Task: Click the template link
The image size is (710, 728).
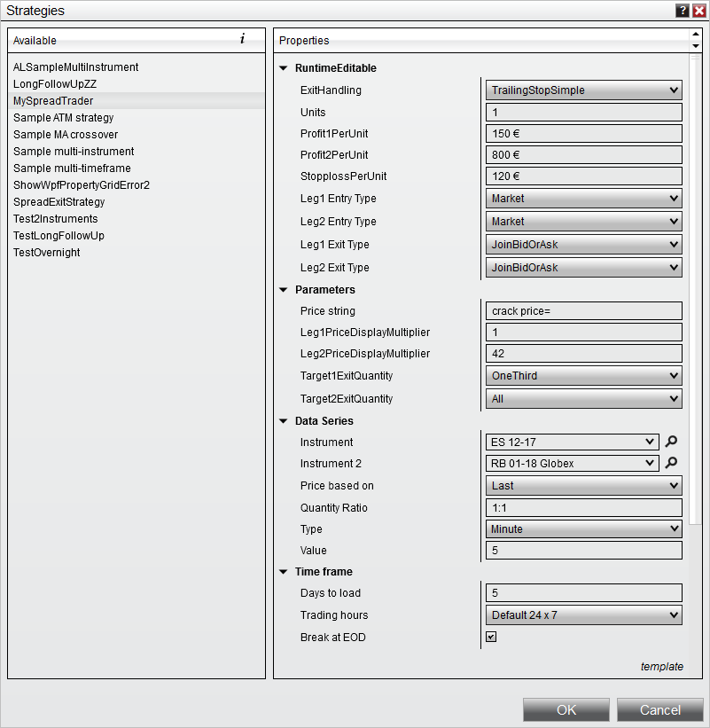Action: click(662, 667)
